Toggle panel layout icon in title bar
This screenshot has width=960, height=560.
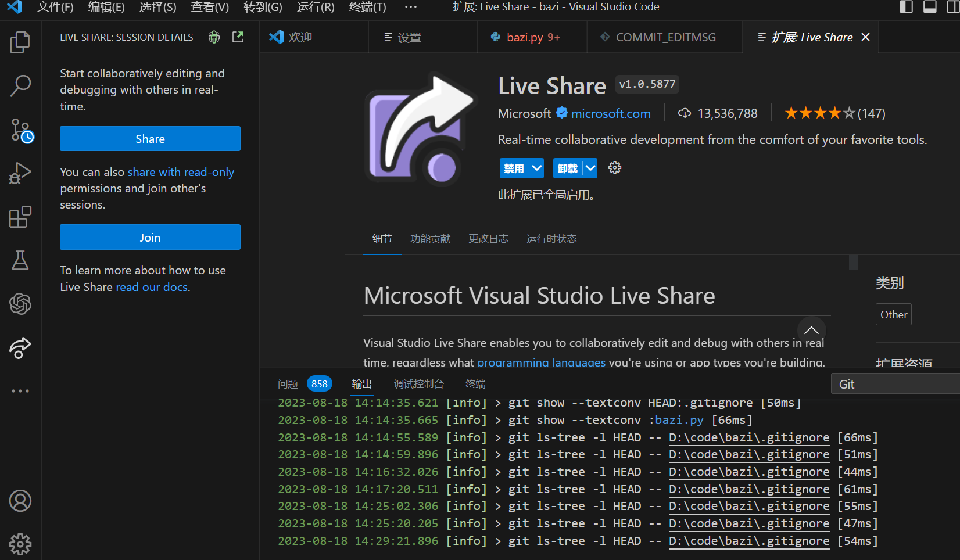(x=930, y=7)
